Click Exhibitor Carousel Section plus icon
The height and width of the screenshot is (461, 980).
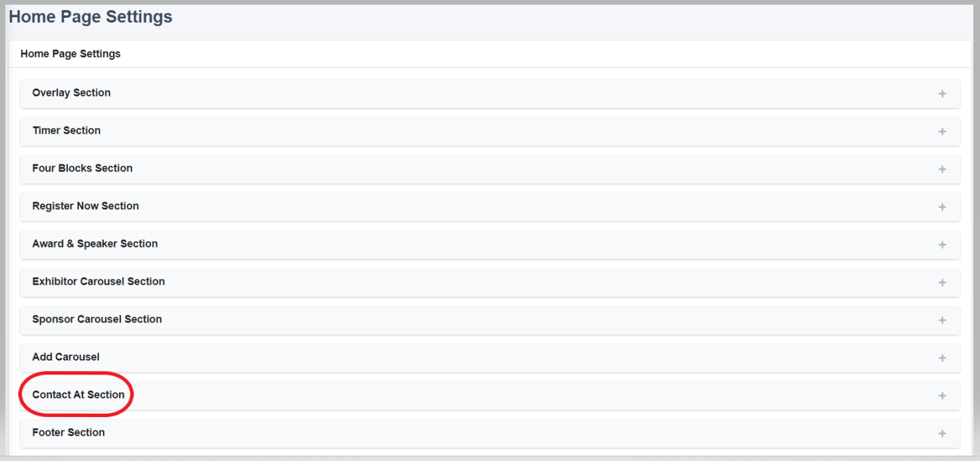[x=942, y=283]
